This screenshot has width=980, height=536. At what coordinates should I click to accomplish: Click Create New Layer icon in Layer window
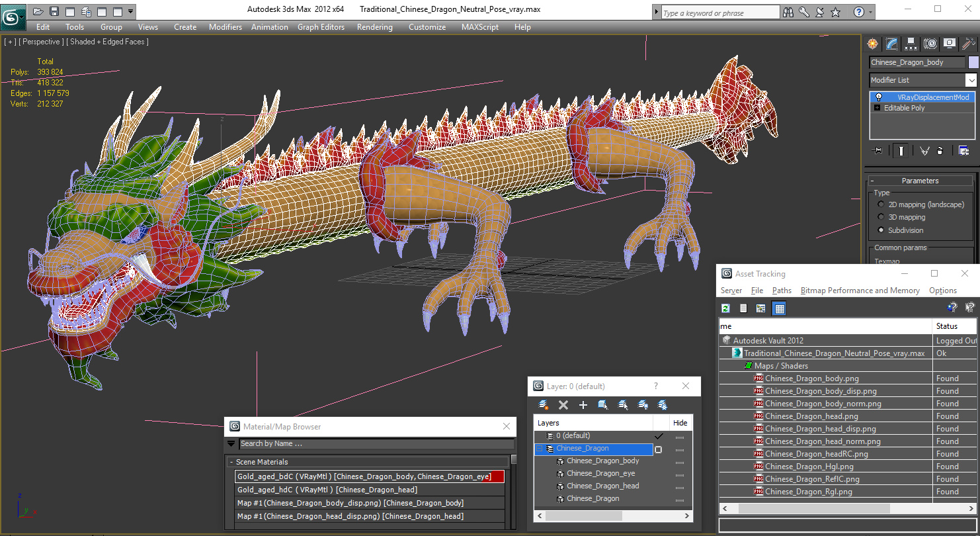click(544, 405)
